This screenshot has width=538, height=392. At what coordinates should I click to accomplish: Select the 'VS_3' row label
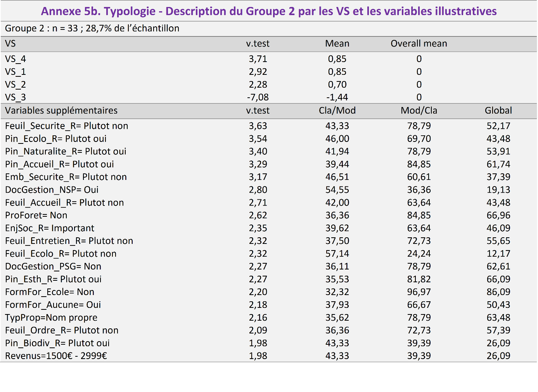pyautogui.click(x=16, y=97)
